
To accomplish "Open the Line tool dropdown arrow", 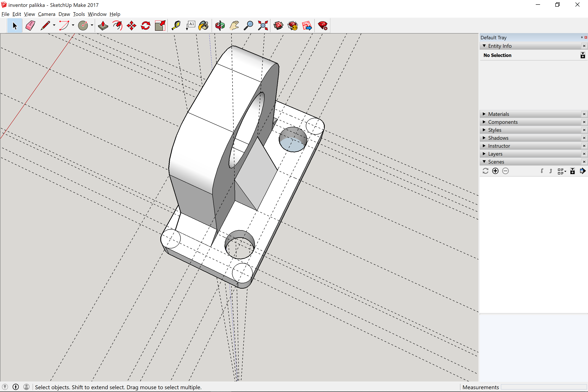I will coord(54,25).
